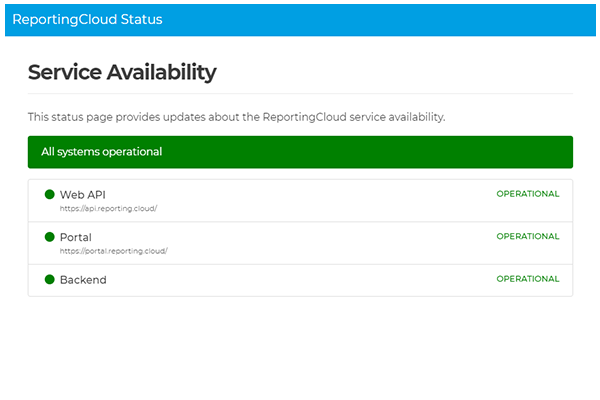Click the green Portal status dot

pyautogui.click(x=50, y=237)
